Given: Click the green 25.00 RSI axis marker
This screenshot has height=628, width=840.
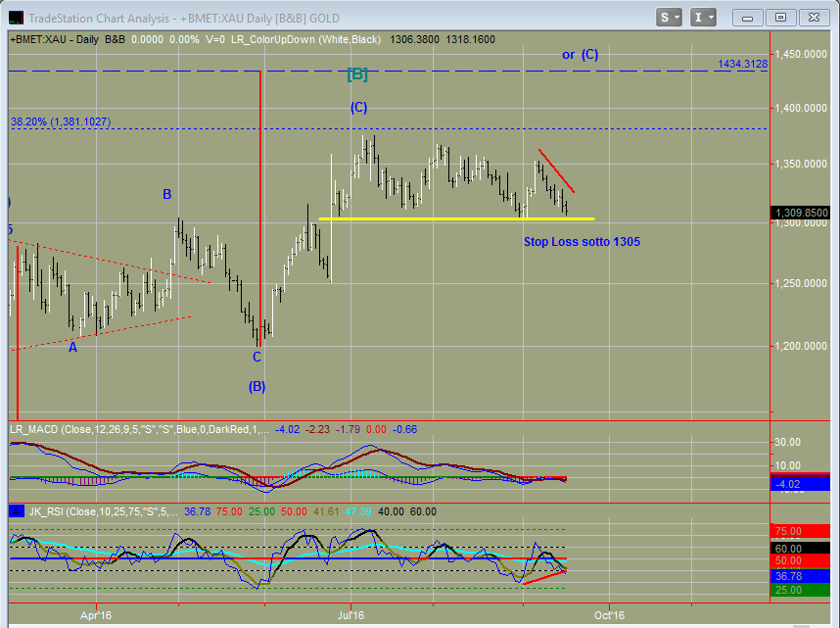Looking at the screenshot, I should point(801,590).
